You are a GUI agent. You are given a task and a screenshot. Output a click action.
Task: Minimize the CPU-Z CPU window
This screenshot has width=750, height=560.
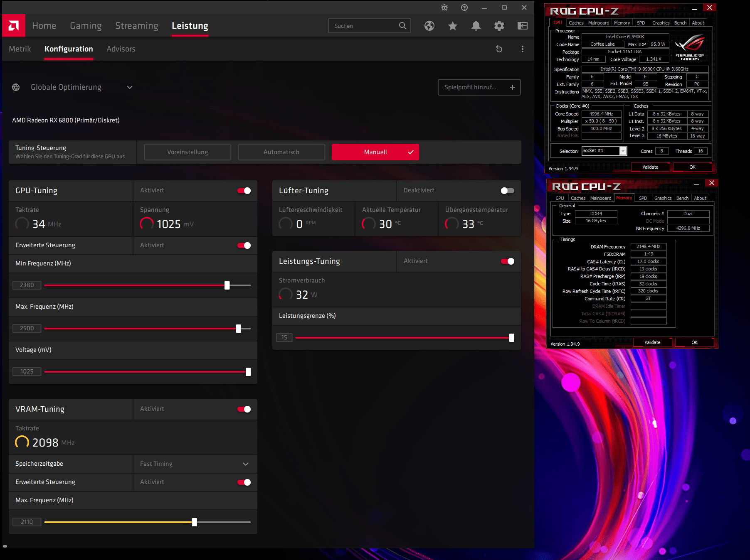(x=695, y=9)
